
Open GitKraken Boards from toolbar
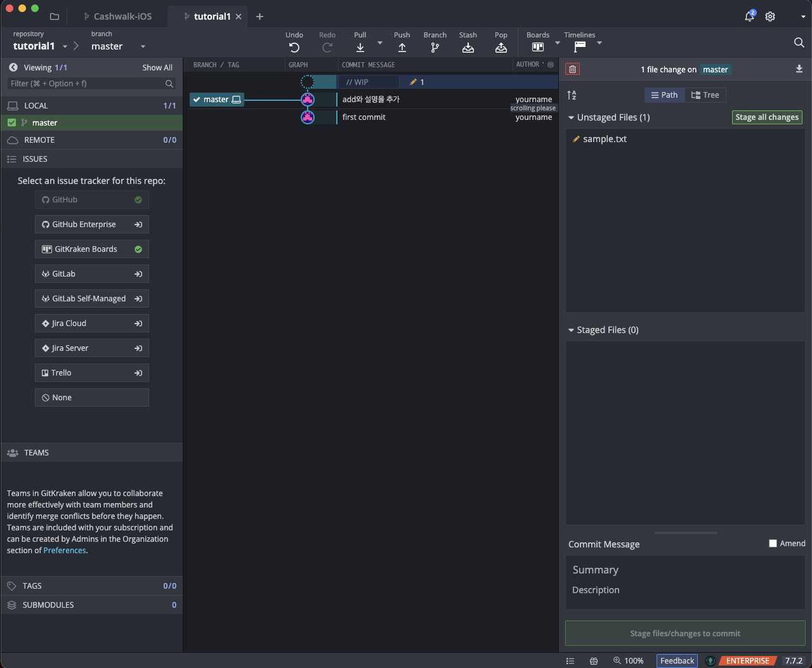[x=537, y=47]
